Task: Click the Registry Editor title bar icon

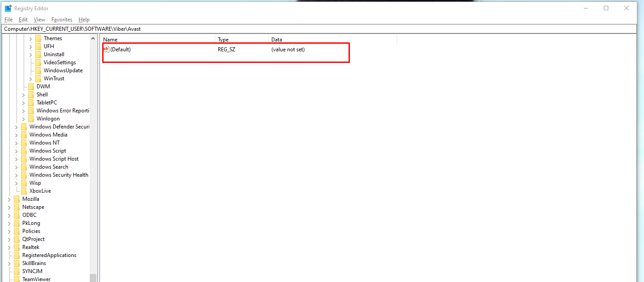Action: 8,8
